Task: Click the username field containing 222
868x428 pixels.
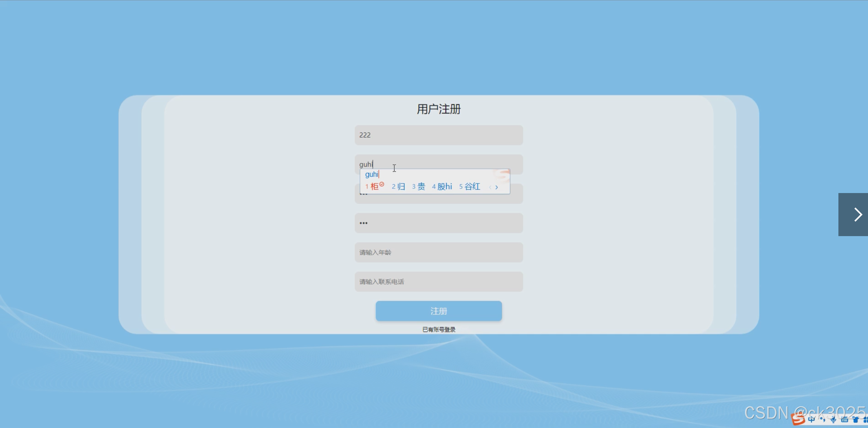Action: (x=438, y=135)
